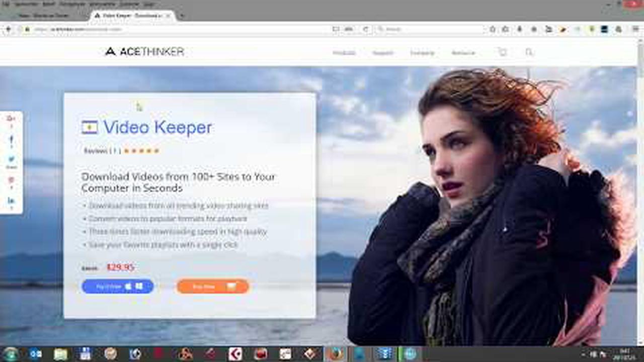Open the teal globe icon in the taskbar
The image size is (644, 362).
[x=410, y=354]
